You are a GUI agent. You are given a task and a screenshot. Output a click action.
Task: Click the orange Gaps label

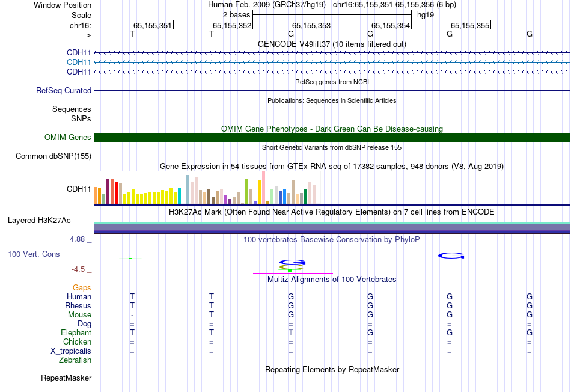pos(82,288)
